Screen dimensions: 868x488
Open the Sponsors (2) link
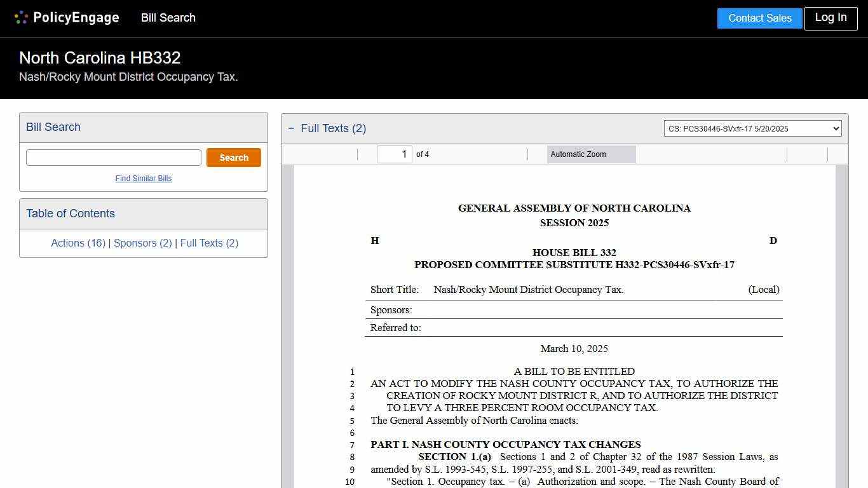pyautogui.click(x=142, y=243)
